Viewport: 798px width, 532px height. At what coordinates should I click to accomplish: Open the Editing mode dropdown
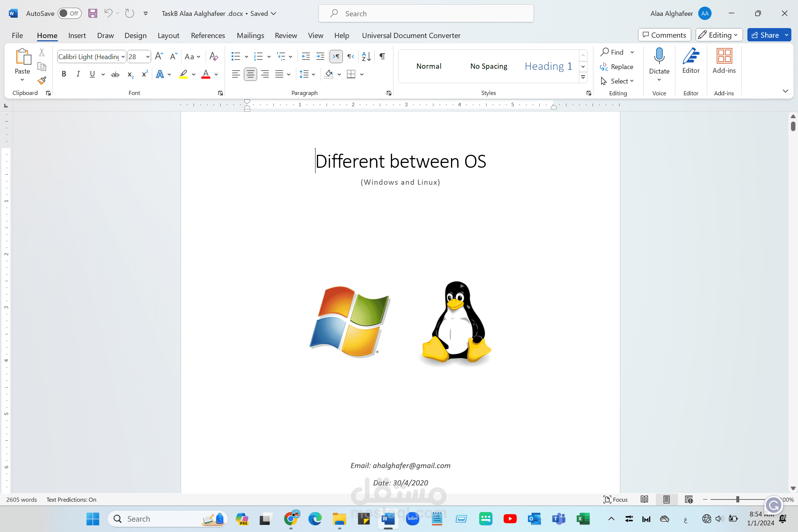tap(719, 35)
